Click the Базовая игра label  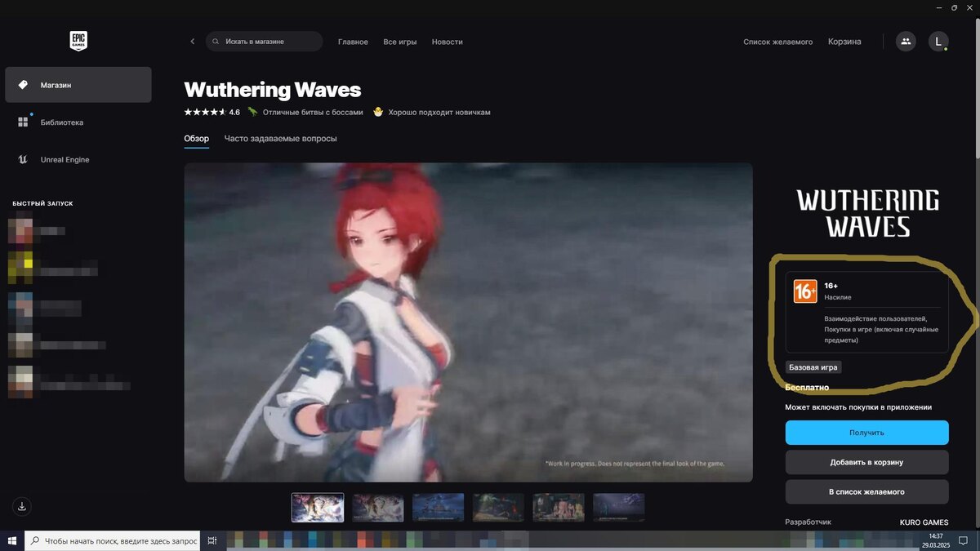coord(813,367)
